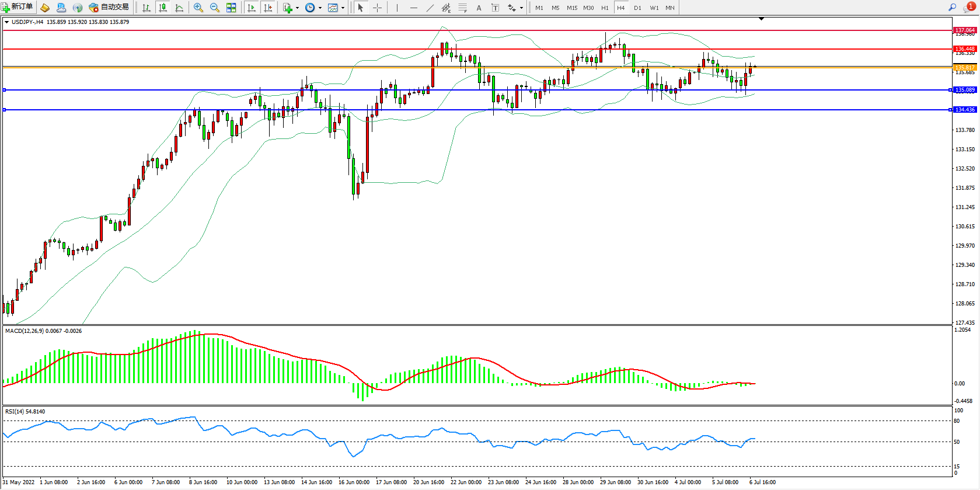
Task: Zoom out on the chart
Action: click(x=215, y=8)
